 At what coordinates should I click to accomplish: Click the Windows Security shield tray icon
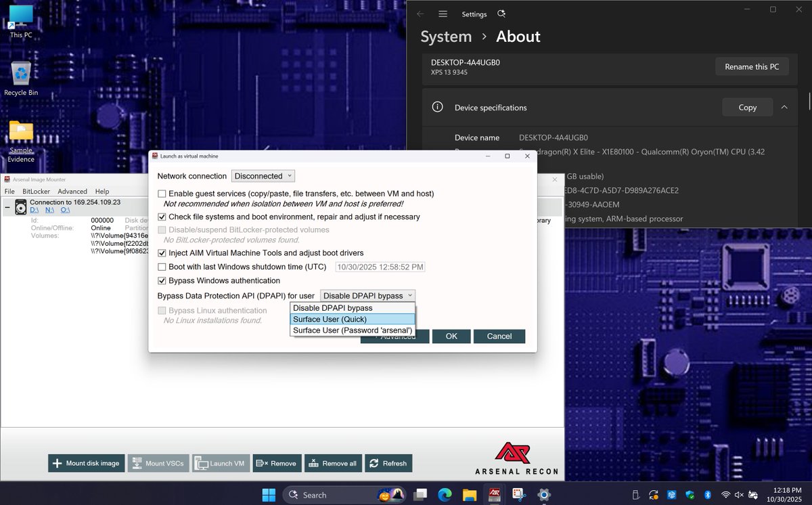[x=690, y=495]
